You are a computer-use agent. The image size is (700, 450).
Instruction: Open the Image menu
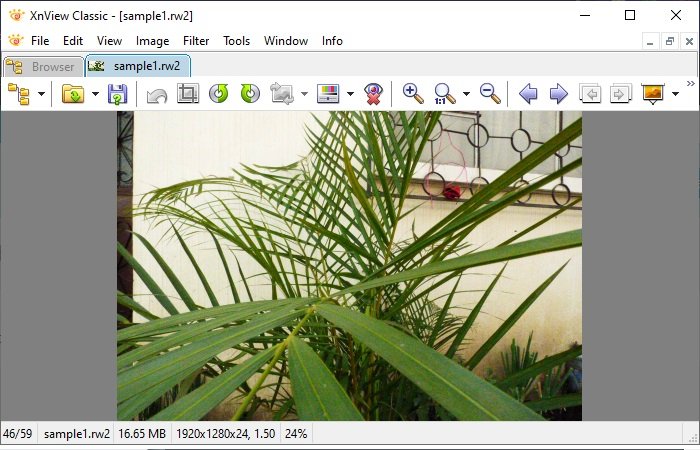click(x=152, y=41)
